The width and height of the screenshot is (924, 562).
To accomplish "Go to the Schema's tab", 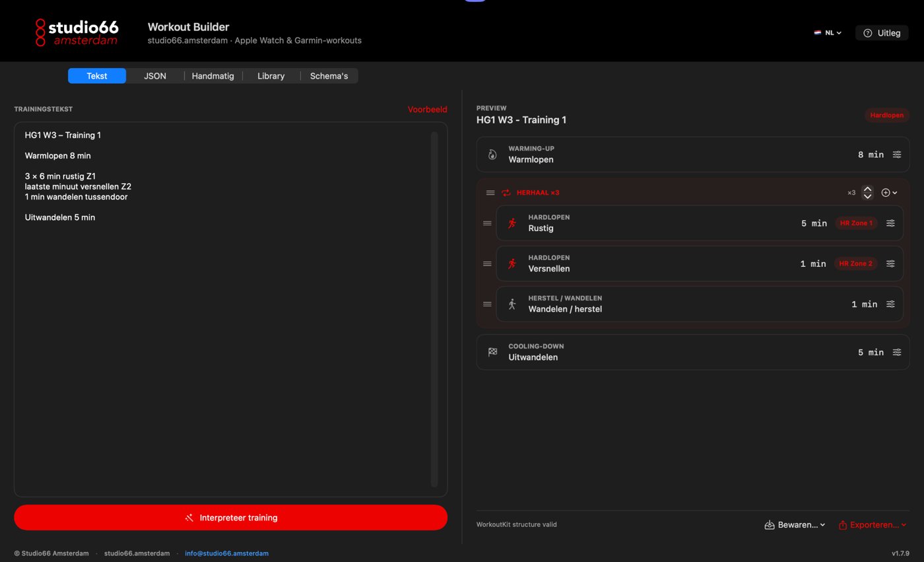I will point(329,76).
